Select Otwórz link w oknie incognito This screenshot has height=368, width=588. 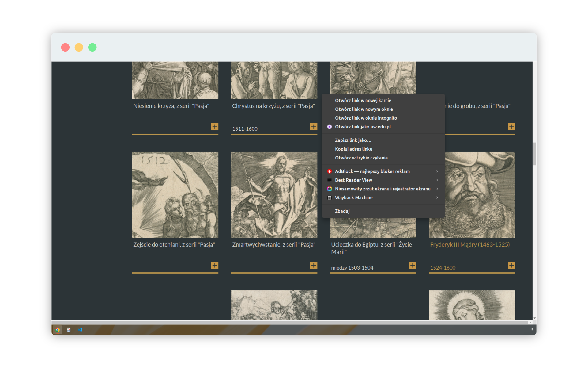coord(383,118)
